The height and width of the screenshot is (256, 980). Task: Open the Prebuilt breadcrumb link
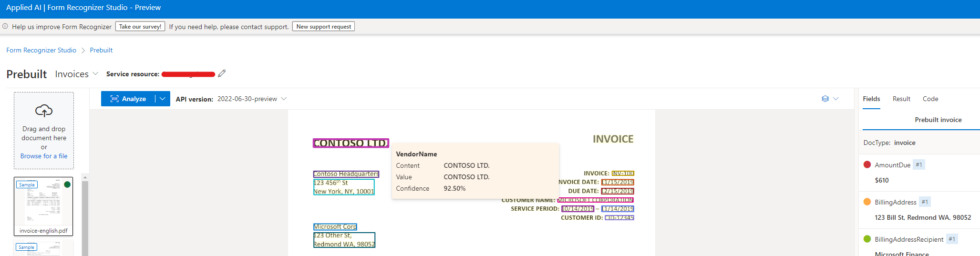tap(101, 50)
